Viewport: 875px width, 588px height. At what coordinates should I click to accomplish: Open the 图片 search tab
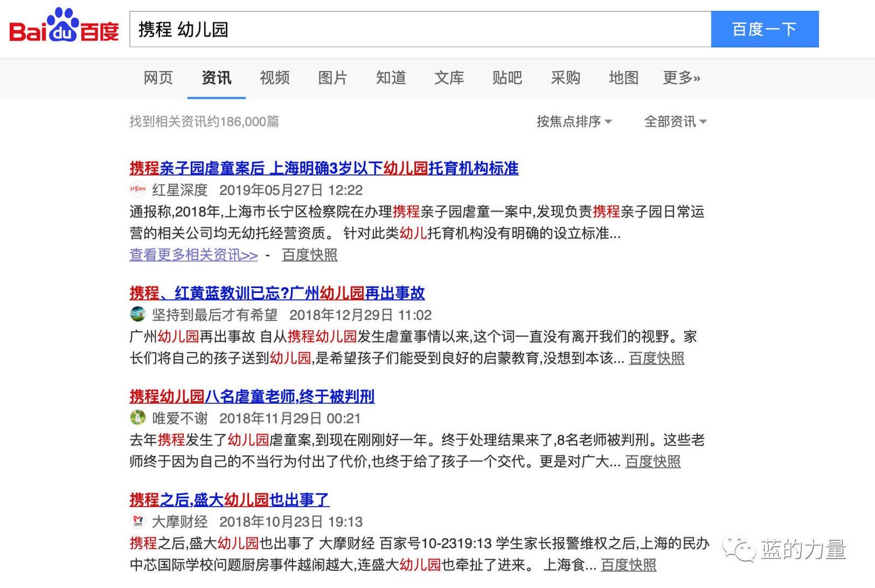332,78
